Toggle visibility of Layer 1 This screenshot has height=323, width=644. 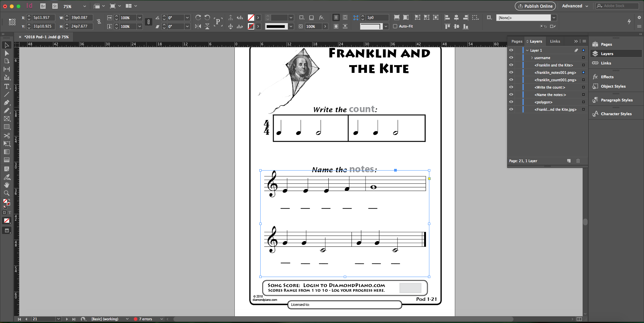point(511,50)
